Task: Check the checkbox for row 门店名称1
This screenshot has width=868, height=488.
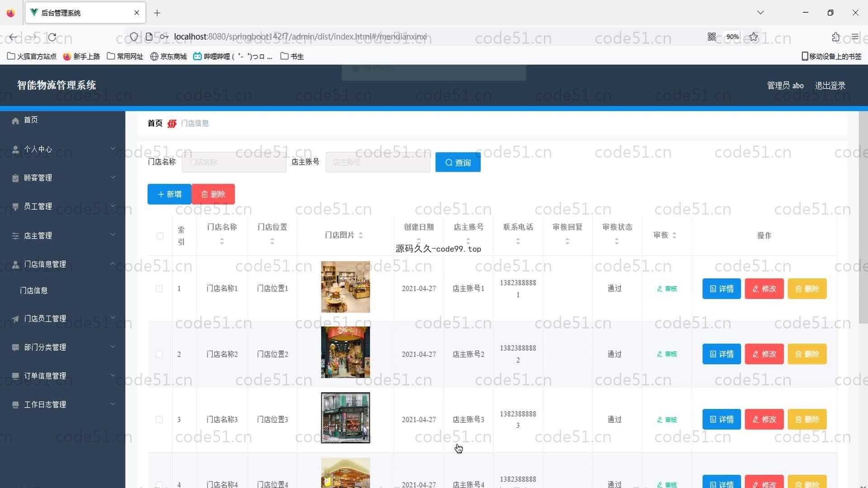Action: (159, 289)
